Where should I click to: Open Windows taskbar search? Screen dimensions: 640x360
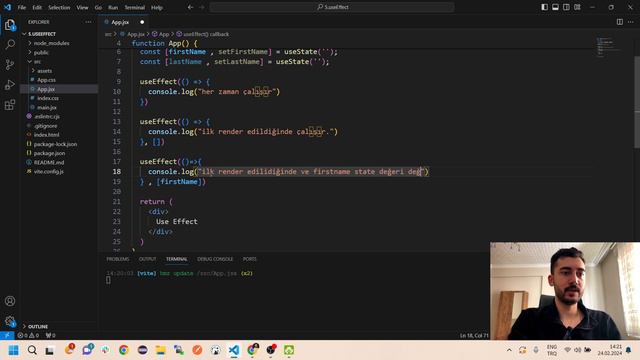32,350
